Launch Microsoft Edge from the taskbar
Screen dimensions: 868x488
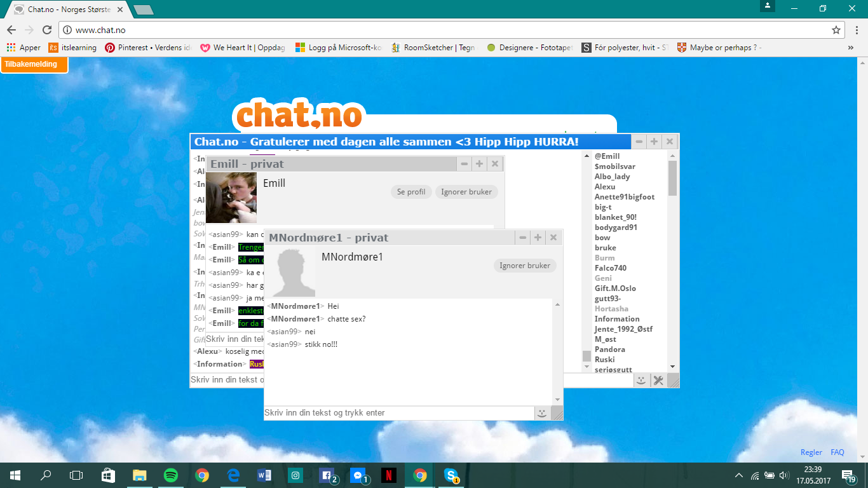tap(233, 475)
